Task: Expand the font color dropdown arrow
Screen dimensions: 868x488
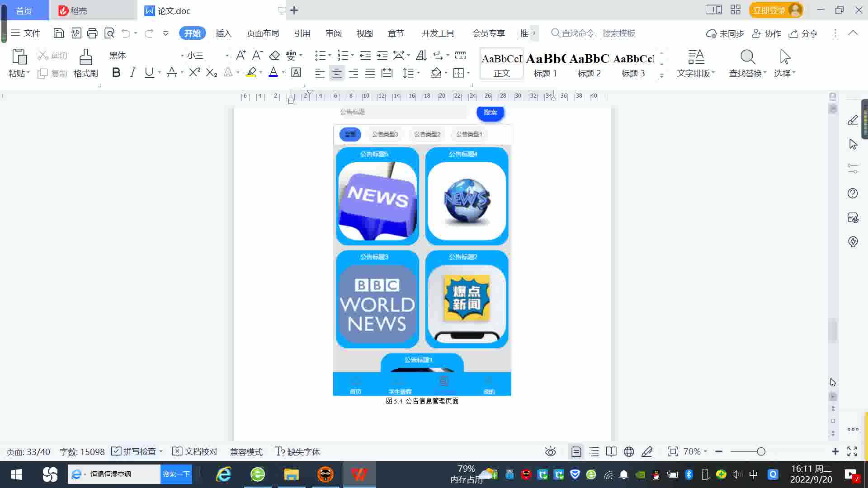Action: click(x=283, y=73)
